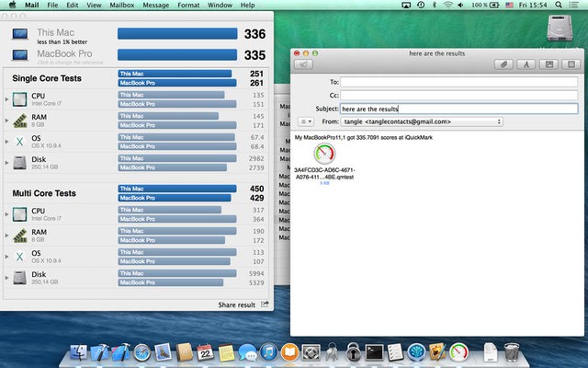This screenshot has width=588, height=368.
Task: Click the Share result link
Action: (237, 305)
